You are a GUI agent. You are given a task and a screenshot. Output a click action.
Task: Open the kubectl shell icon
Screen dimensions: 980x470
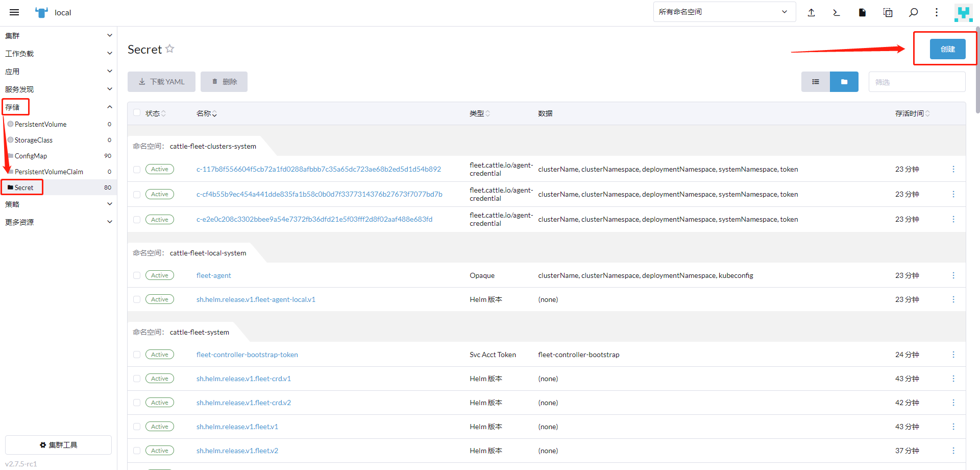click(x=837, y=12)
